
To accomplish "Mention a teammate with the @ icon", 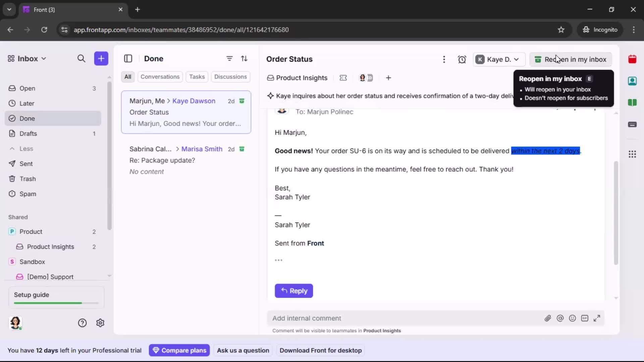I will tap(560, 318).
